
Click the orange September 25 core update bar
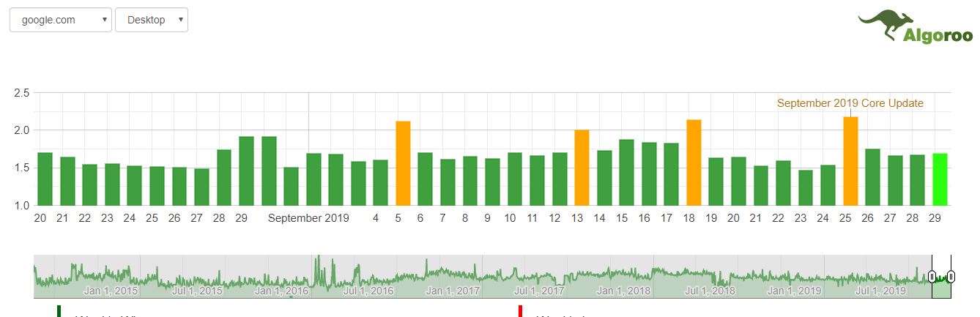point(850,161)
